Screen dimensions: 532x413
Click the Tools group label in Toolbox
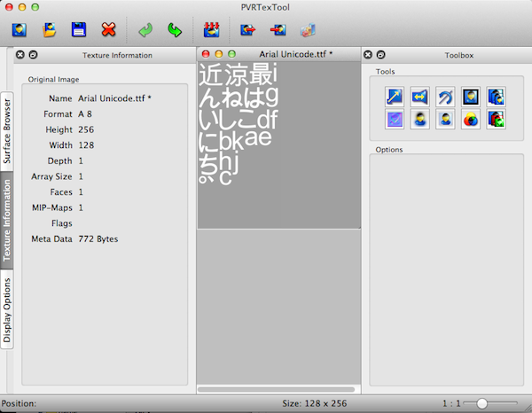[385, 72]
